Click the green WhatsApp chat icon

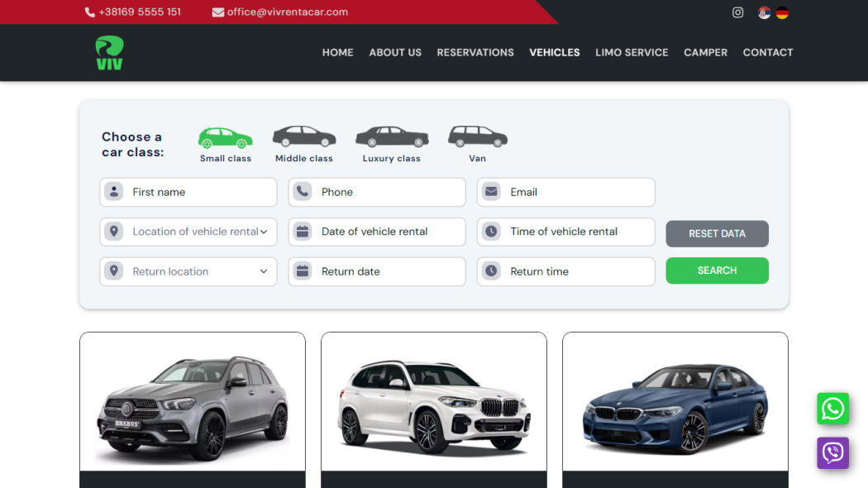point(832,409)
